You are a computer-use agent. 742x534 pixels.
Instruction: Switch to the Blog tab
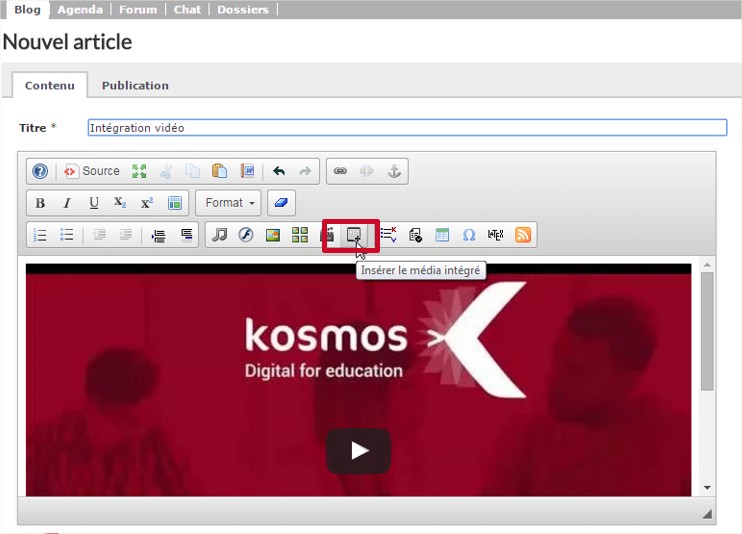pyautogui.click(x=27, y=9)
